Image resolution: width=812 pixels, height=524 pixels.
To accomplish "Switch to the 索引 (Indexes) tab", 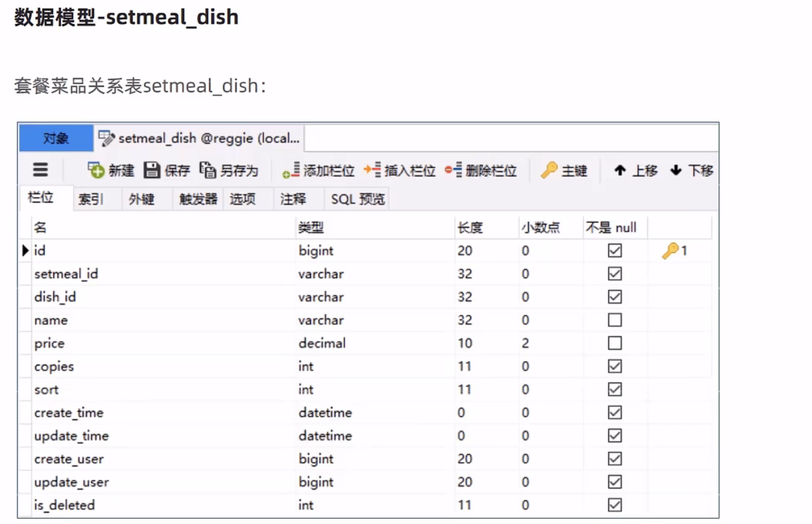I will (91, 199).
